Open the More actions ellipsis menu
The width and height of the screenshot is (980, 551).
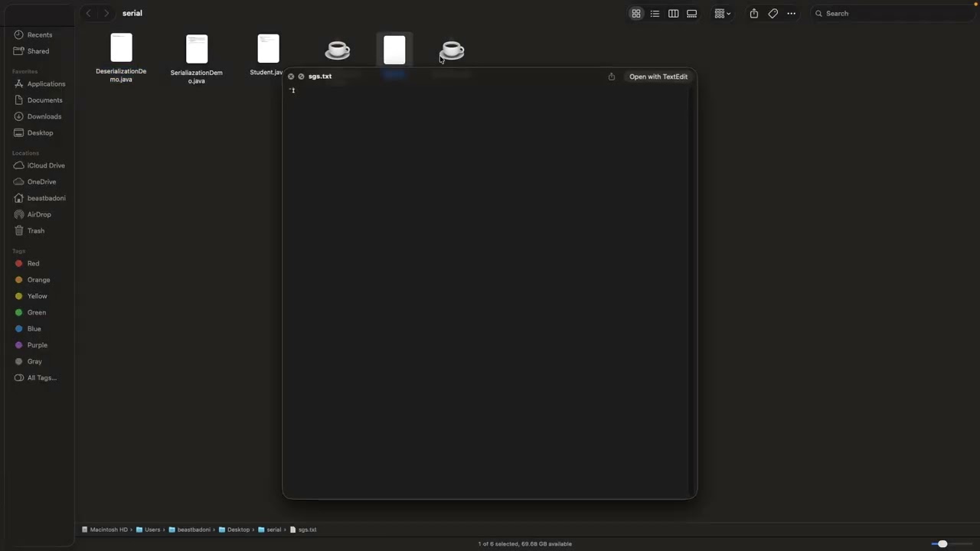coord(792,13)
